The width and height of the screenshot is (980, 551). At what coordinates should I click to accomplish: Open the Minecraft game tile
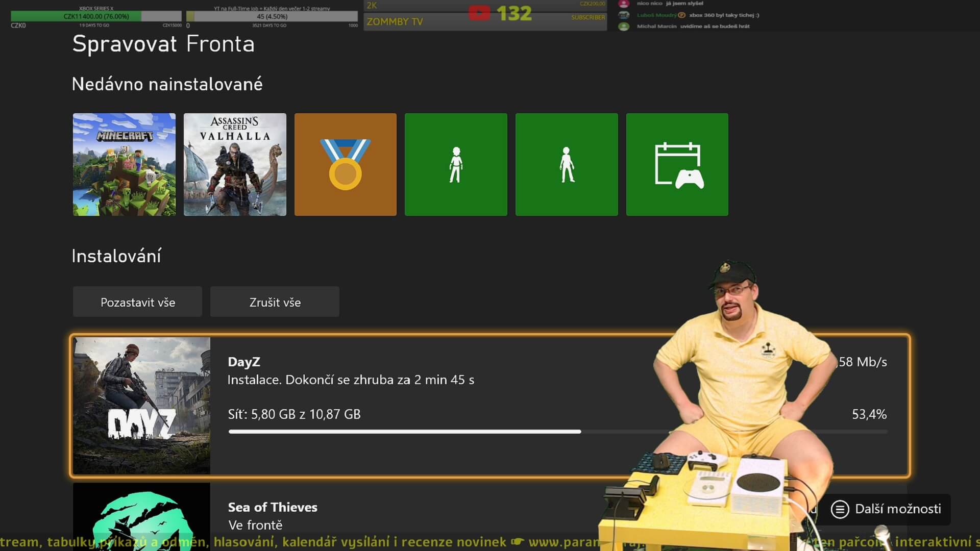[124, 164]
